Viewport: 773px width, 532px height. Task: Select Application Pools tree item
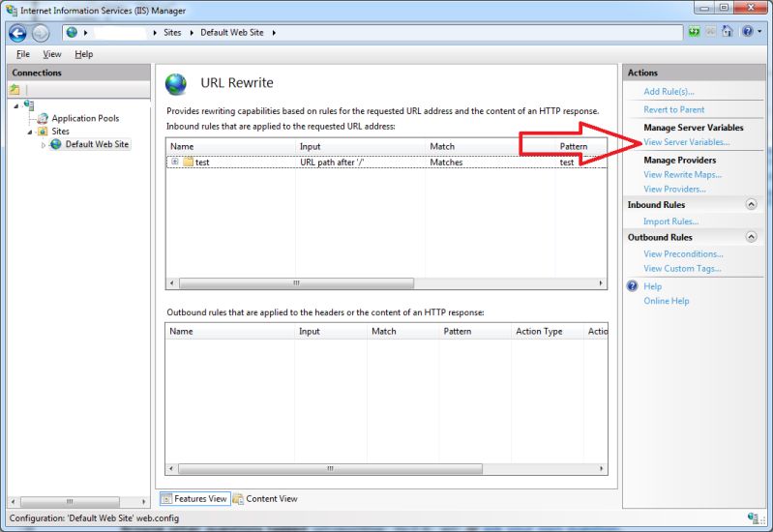85,118
